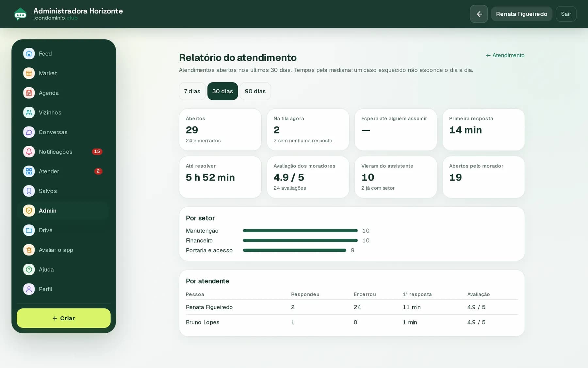Open the Conversas menu label
The image size is (588, 368).
tap(53, 132)
